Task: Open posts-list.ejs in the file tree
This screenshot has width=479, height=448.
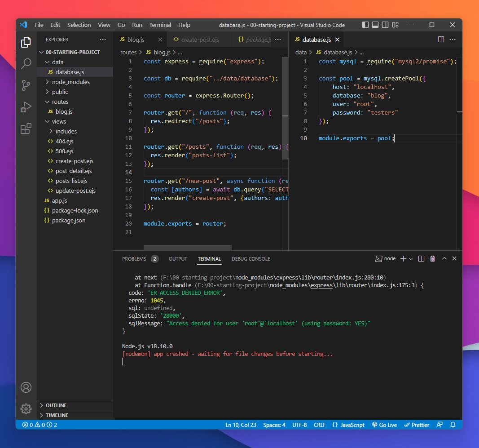Action: (x=75, y=181)
